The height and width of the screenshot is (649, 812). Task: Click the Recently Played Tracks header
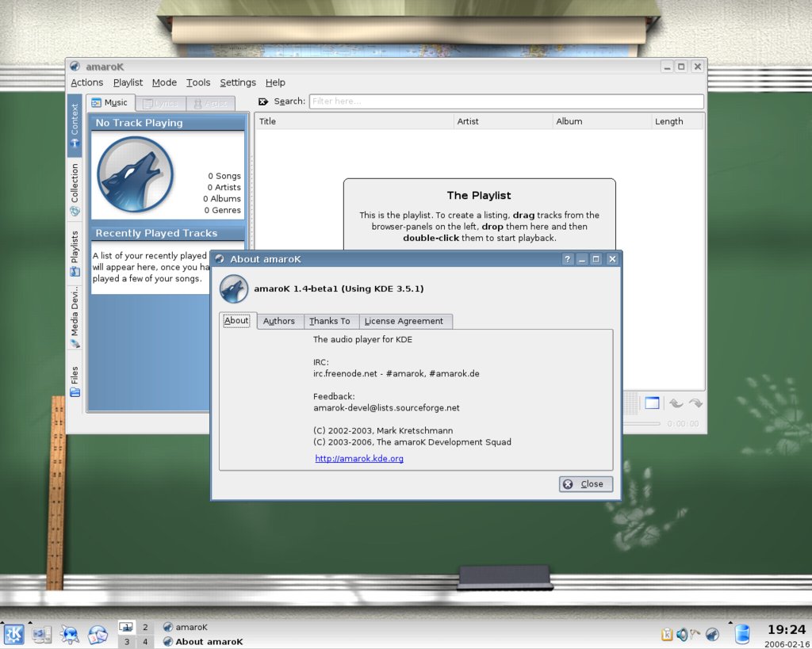pyautogui.click(x=168, y=233)
